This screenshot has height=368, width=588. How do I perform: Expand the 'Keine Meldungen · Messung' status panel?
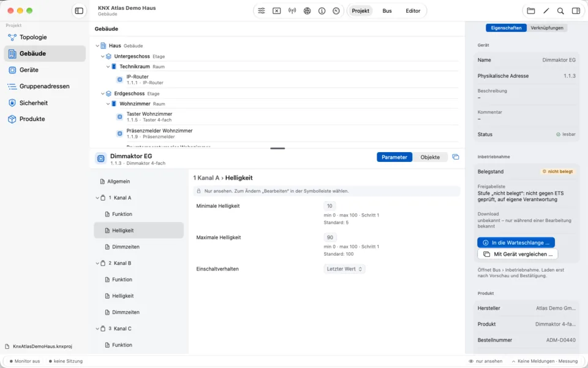coord(545,361)
